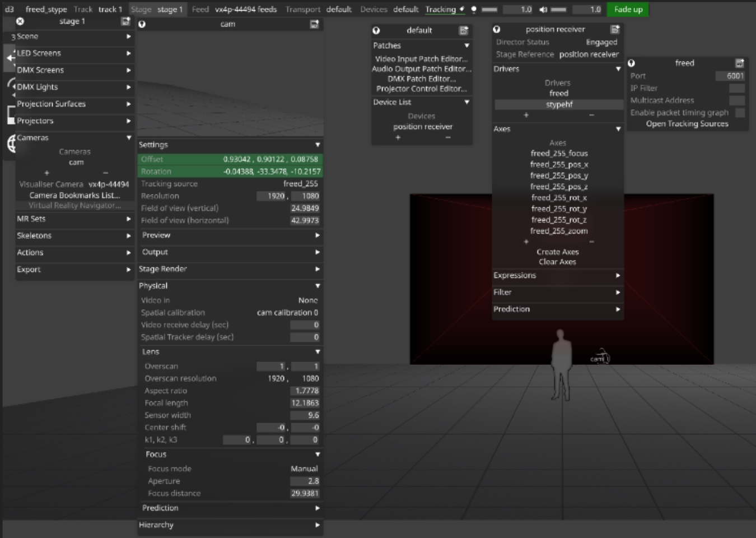
Task: Open the Track track 1 menu item
Action: [x=97, y=10]
